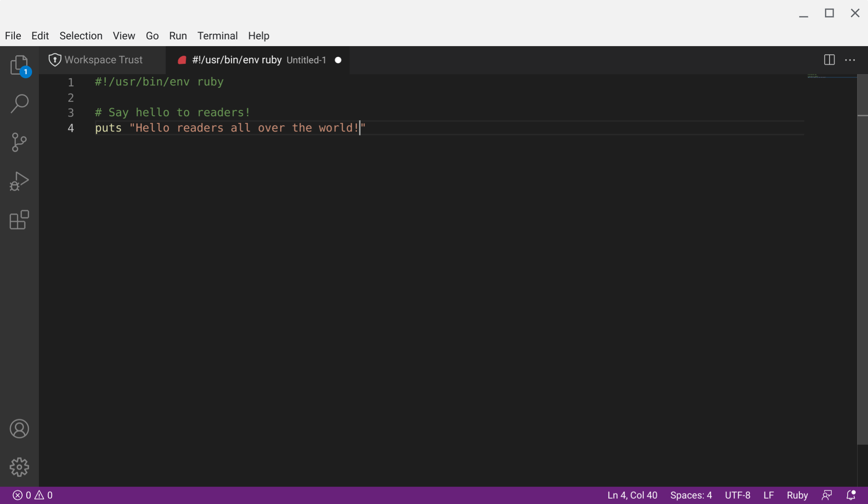The width and height of the screenshot is (868, 504).
Task: Click the feedback icon in status bar
Action: click(827, 495)
